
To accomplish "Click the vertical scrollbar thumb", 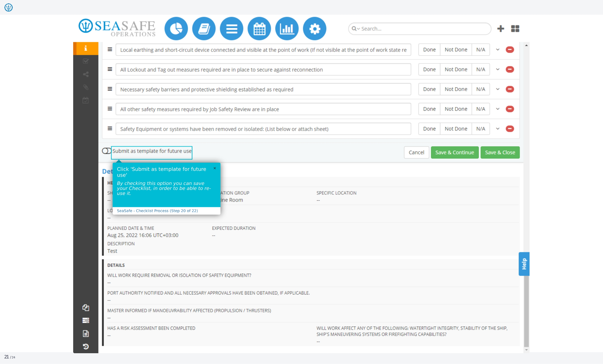I will pyautogui.click(x=526, y=312).
